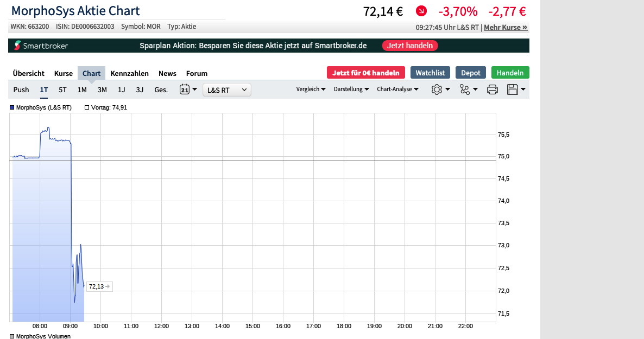Screen dimensions: 644x339
Task: Toggle MorphoSys Volumen legend entry
Action: point(40,336)
